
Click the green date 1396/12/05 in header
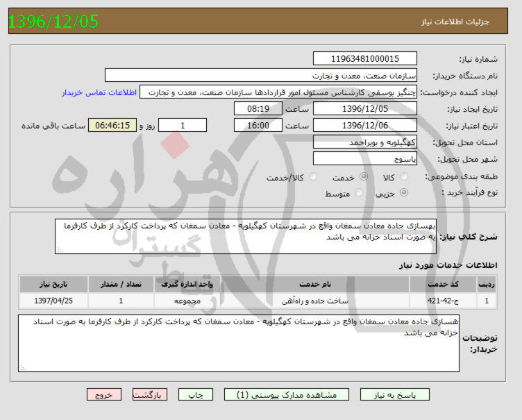(53, 22)
